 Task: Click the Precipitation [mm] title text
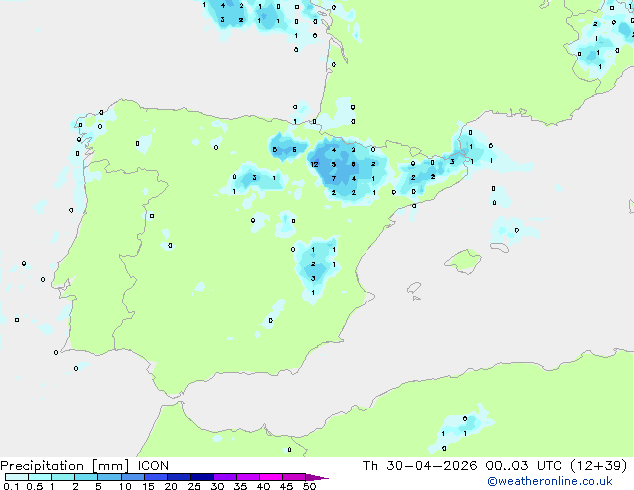(65, 466)
